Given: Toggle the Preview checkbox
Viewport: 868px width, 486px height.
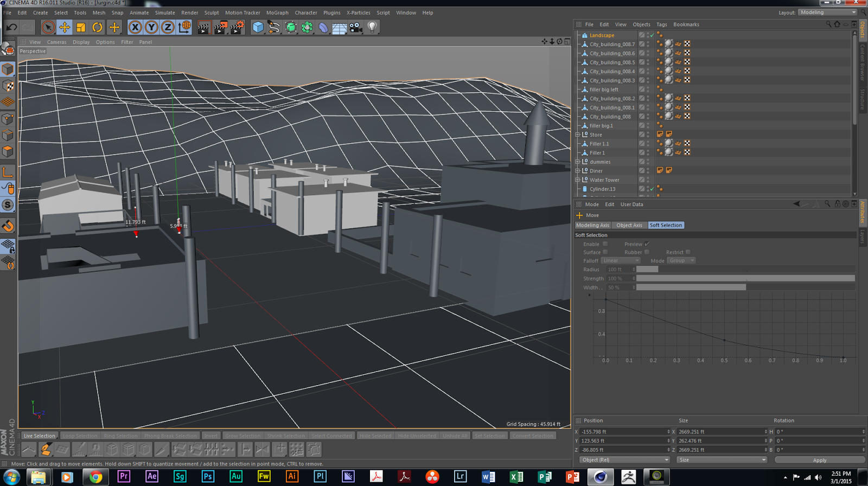Looking at the screenshot, I should click(647, 244).
